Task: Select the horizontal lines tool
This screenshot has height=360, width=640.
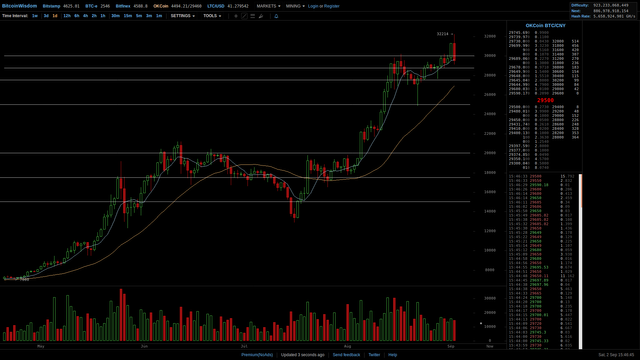Action: 253,16
